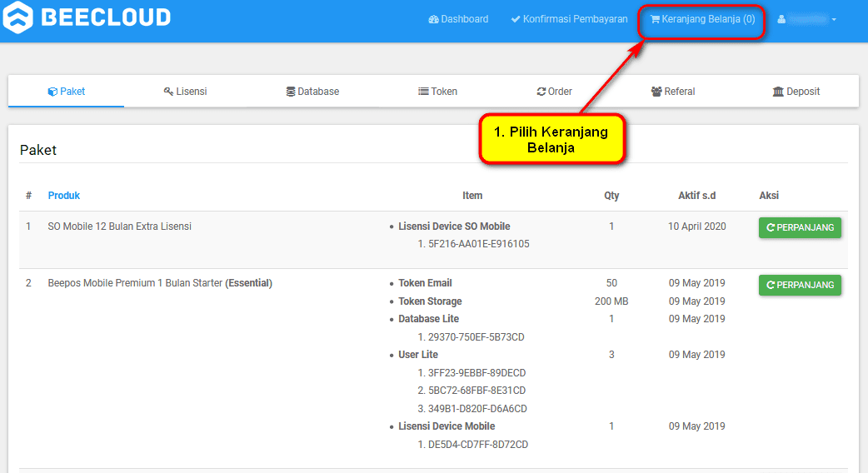Click the User Lite item
The height and width of the screenshot is (473, 868).
click(x=418, y=355)
